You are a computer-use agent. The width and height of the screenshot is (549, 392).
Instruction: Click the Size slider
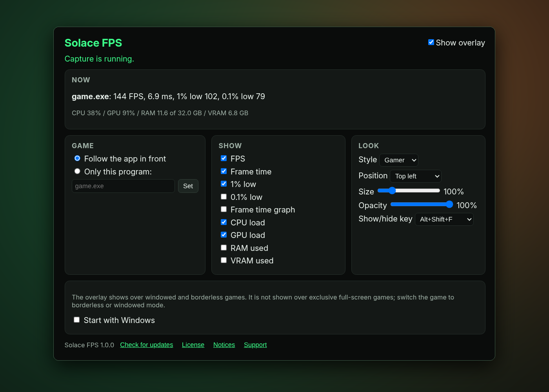pyautogui.click(x=409, y=191)
